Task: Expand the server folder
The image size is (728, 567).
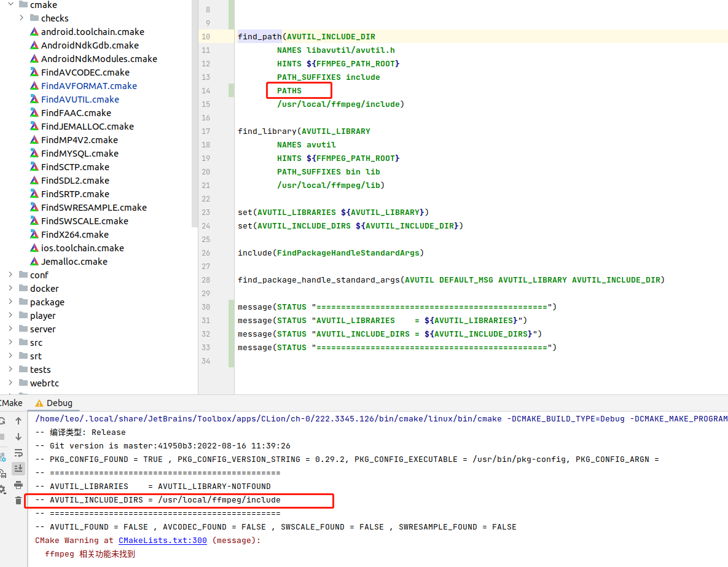Action: 10,328
